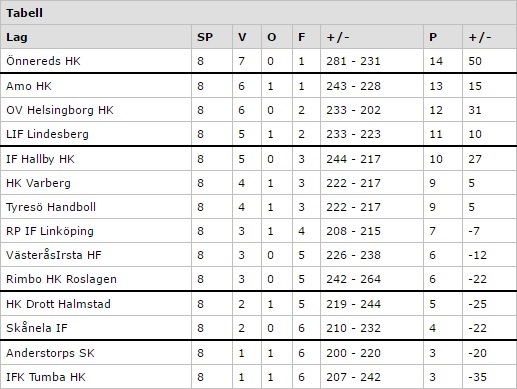The width and height of the screenshot is (517, 389).
Task: Select VästeråsIrsta HF team
Action: click(54, 255)
